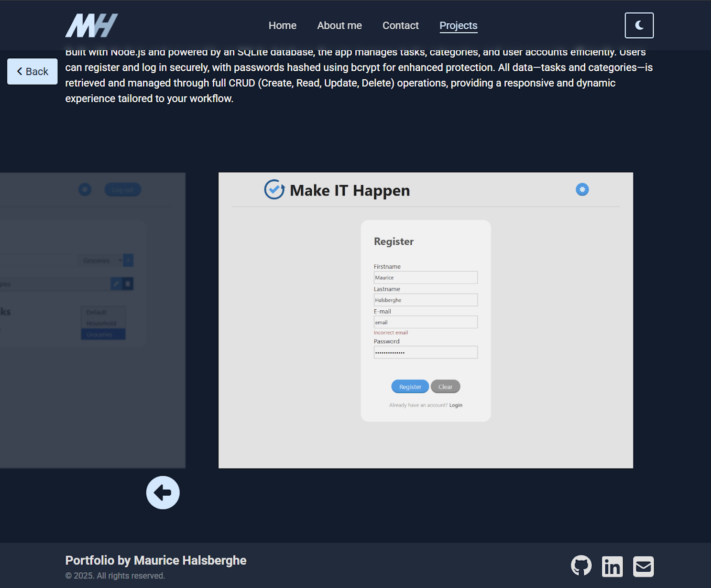Screen dimensions: 711x588
Task: Click the Password input field
Action: click(x=425, y=353)
